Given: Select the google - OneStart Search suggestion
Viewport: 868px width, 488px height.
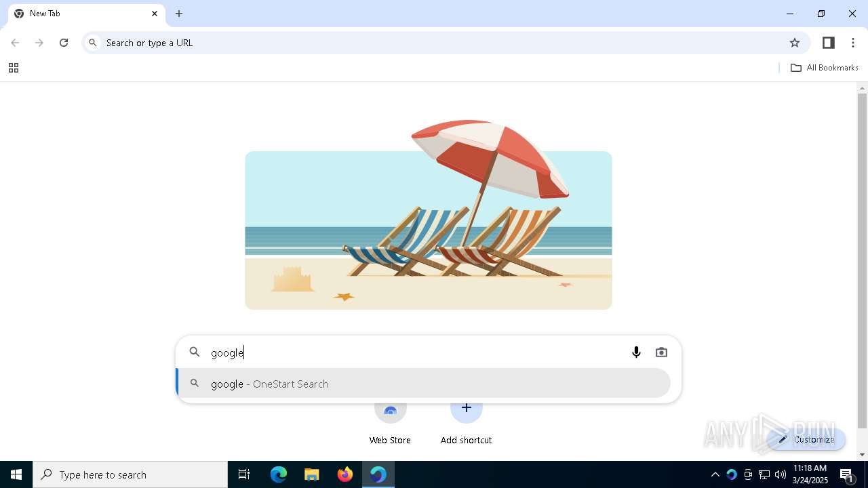Looking at the screenshot, I should [423, 384].
